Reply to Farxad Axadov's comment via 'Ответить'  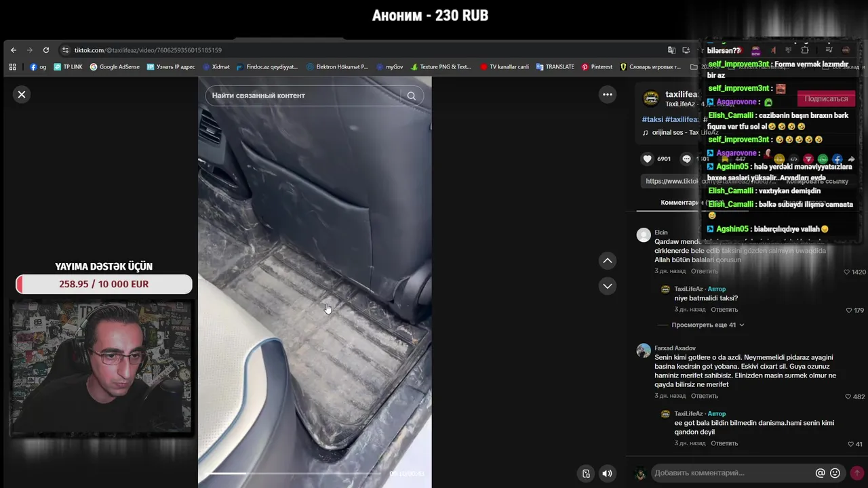(x=704, y=396)
